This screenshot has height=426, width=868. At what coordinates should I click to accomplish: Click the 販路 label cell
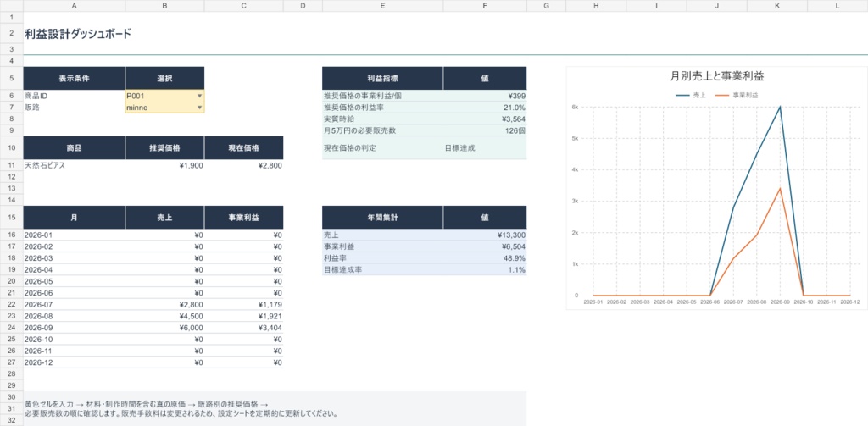pos(75,108)
